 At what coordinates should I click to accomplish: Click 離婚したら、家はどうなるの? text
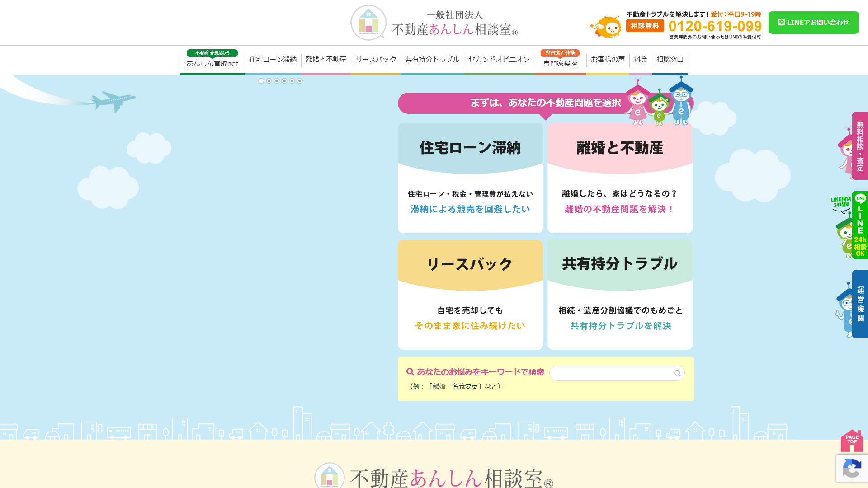tap(620, 193)
